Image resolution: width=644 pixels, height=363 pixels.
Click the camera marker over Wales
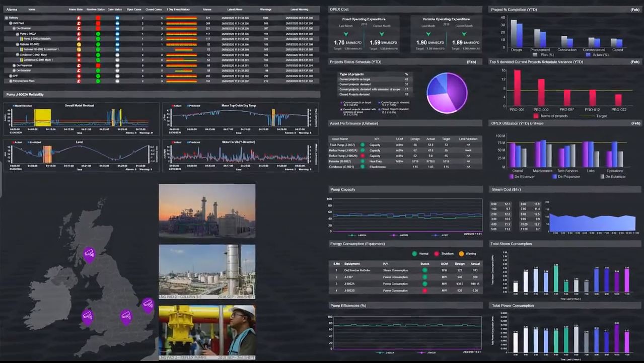(x=87, y=316)
